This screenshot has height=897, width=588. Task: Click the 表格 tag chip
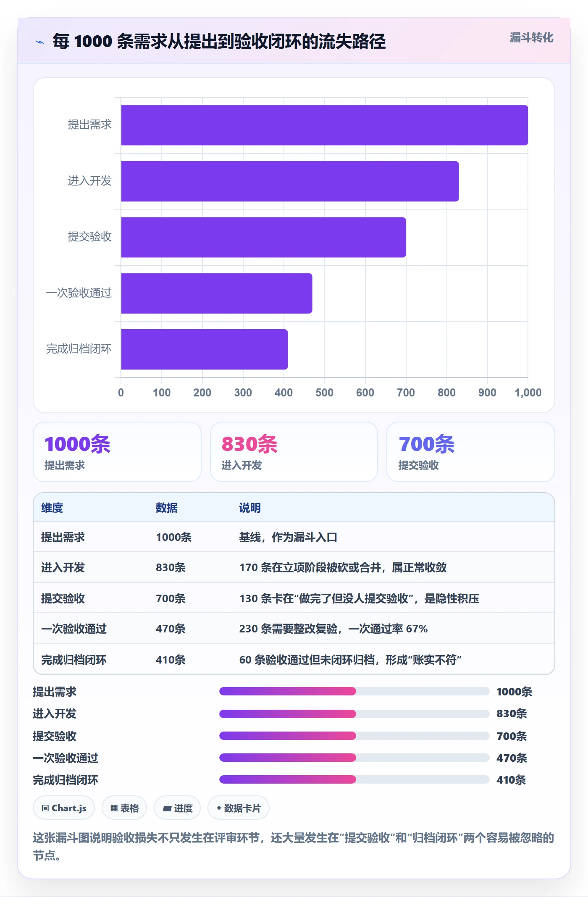point(124,808)
